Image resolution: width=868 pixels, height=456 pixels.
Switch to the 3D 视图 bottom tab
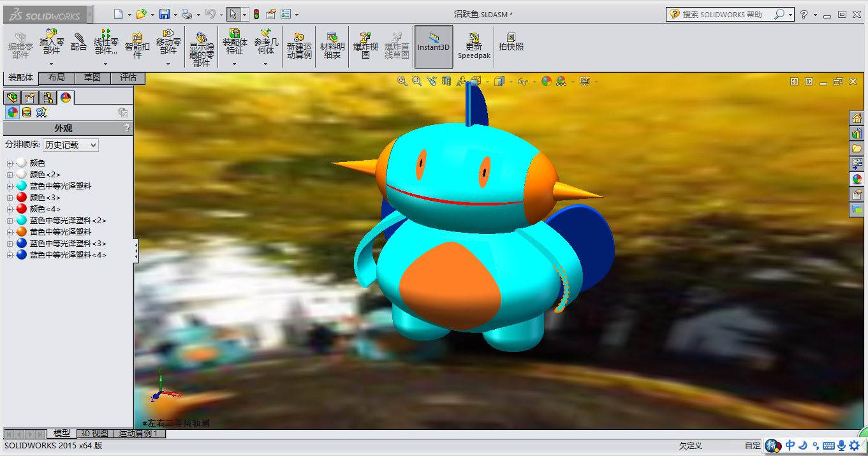[94, 434]
